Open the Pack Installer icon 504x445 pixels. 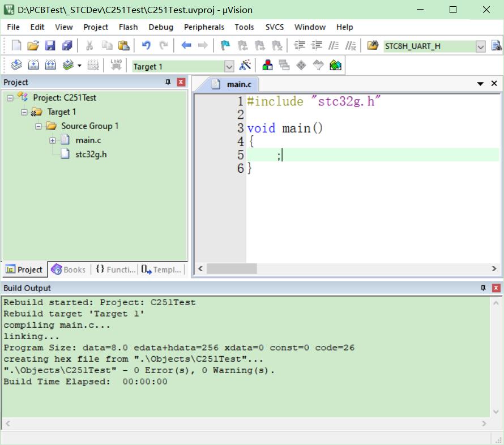(335, 65)
